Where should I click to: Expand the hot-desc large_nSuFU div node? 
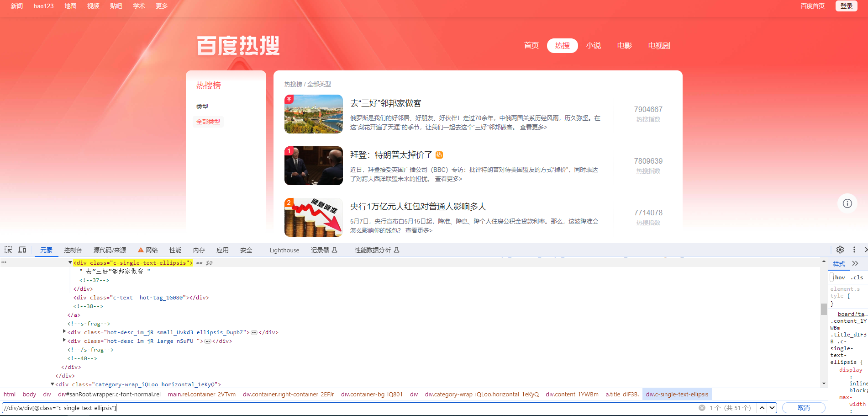64,341
